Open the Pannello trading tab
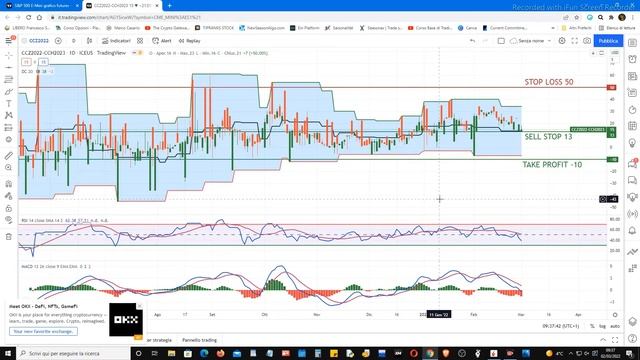640x360 pixels. [199, 340]
